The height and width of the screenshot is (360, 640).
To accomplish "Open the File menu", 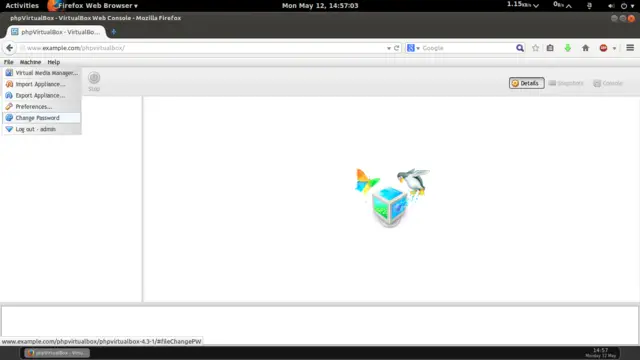I will [x=9, y=62].
